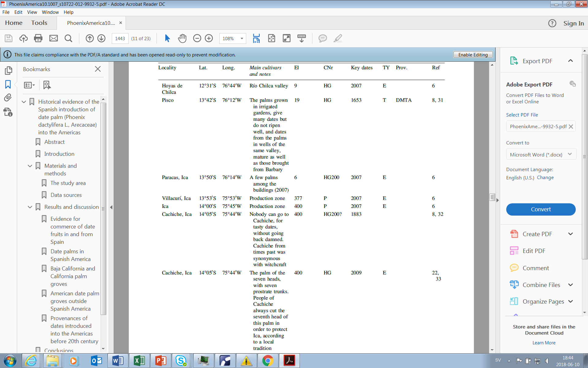Upload file to Document Cloud icon

point(24,38)
